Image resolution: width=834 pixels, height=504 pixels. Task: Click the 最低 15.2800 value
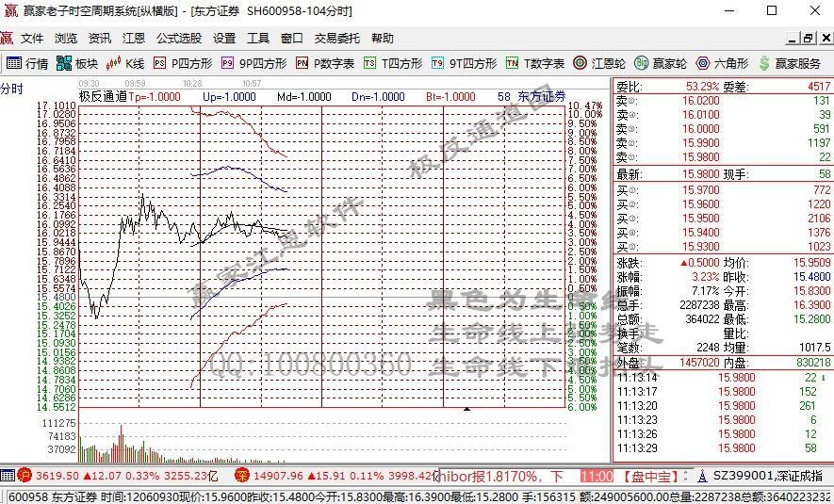pyautogui.click(x=812, y=319)
